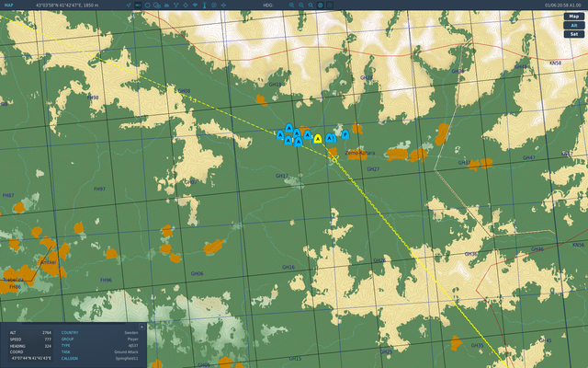Switch to Alt display mode
Screen dimensions: 588x368
(573, 25)
